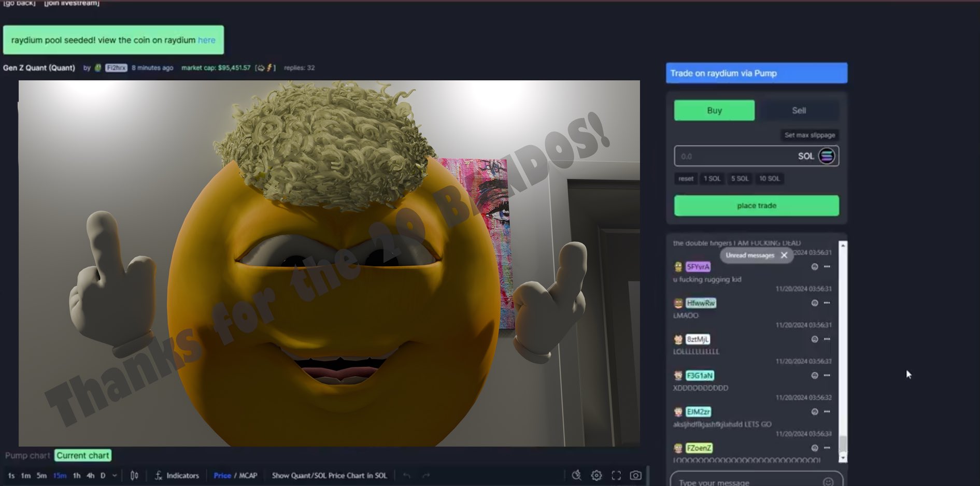Open the Indicators menu
This screenshot has height=486, width=980.
pyautogui.click(x=177, y=476)
